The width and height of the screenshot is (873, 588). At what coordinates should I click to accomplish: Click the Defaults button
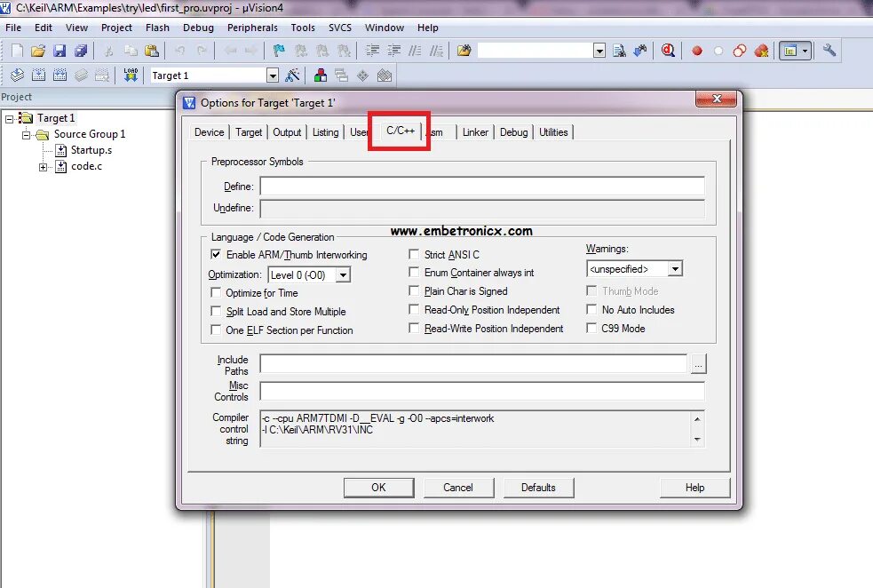pos(538,488)
